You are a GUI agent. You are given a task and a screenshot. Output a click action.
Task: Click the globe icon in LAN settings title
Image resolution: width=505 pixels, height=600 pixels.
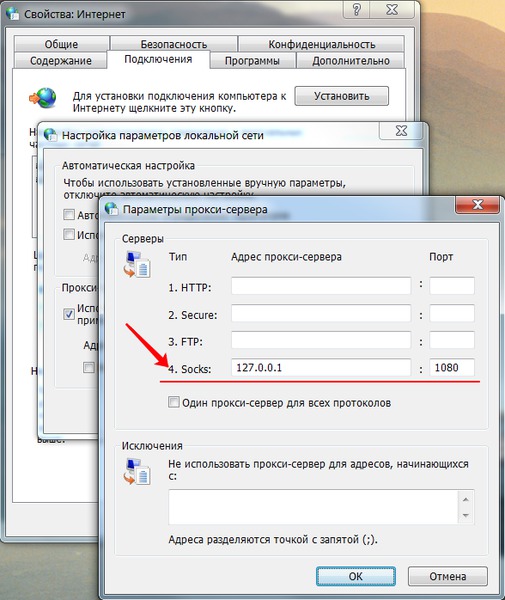coord(50,135)
